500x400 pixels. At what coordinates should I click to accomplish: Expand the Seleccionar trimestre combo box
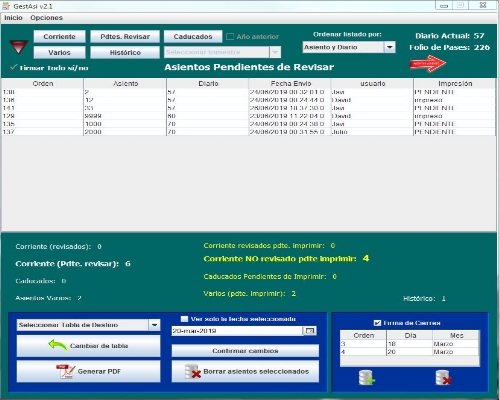275,52
